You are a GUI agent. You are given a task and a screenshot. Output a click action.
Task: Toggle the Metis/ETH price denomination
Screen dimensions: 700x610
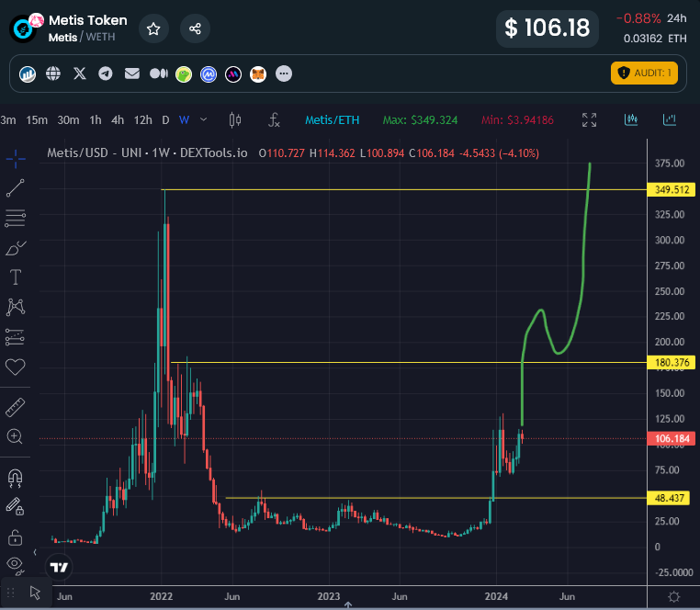tap(333, 120)
